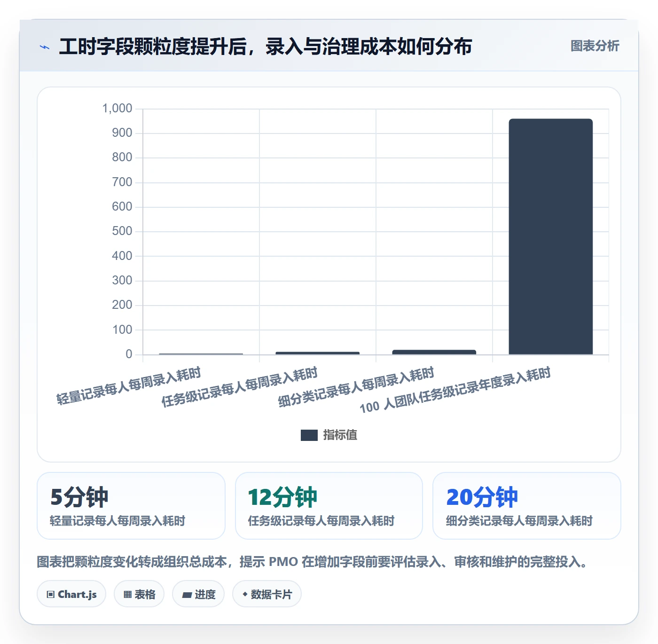
Task: Click the 指标值 legend text
Action: [x=340, y=435]
